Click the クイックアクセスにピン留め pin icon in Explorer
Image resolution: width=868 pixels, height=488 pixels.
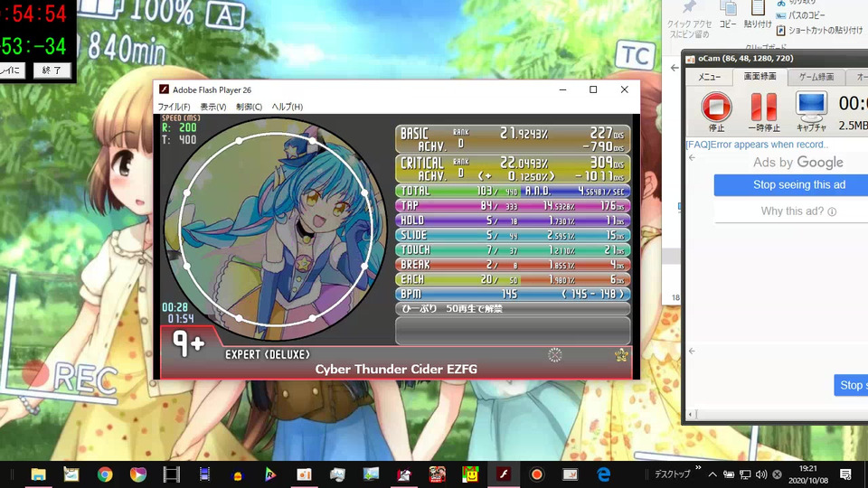pos(689,8)
